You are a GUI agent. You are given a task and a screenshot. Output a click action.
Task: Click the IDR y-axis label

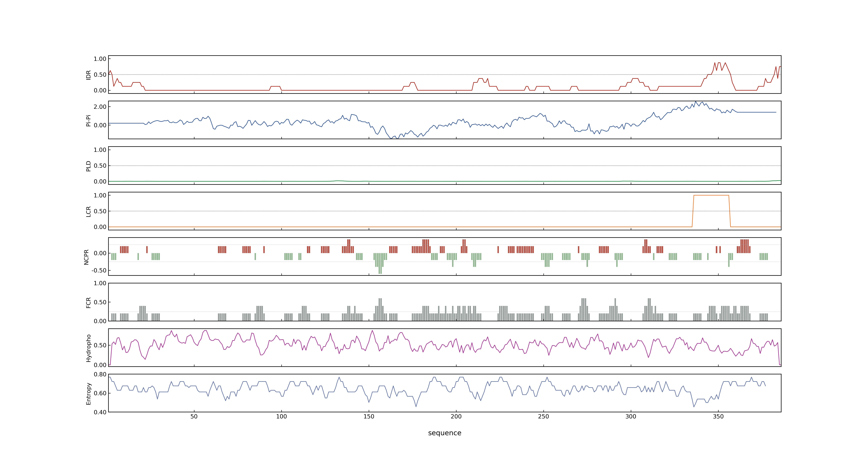[x=88, y=75]
